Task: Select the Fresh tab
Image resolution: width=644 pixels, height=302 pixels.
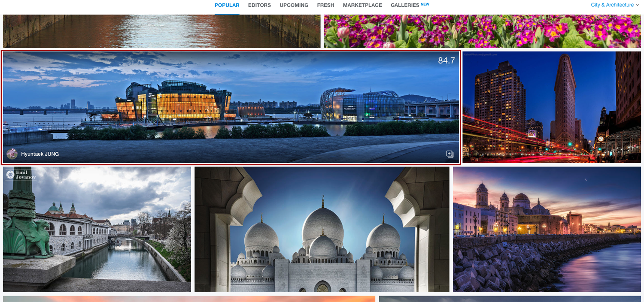Action: pyautogui.click(x=325, y=5)
